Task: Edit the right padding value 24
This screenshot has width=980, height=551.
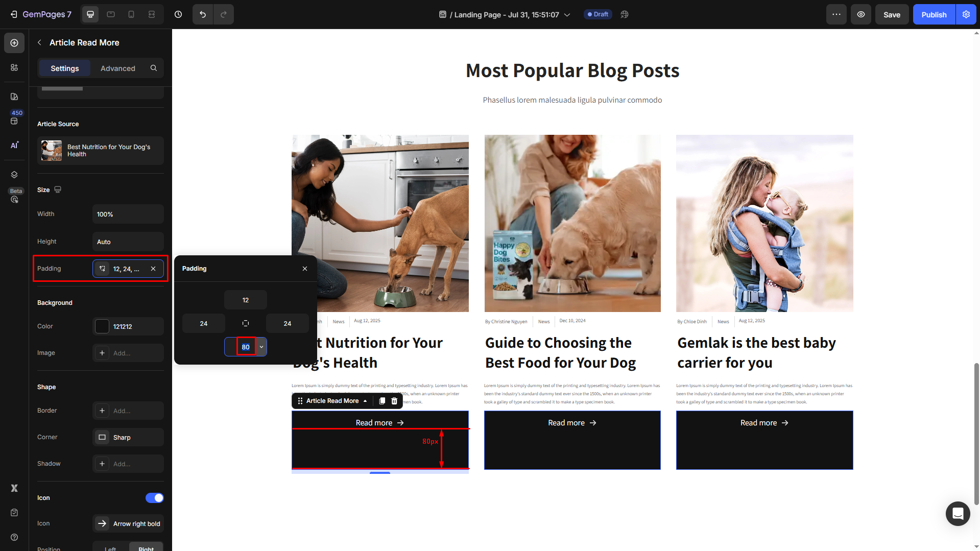Action: coord(288,323)
